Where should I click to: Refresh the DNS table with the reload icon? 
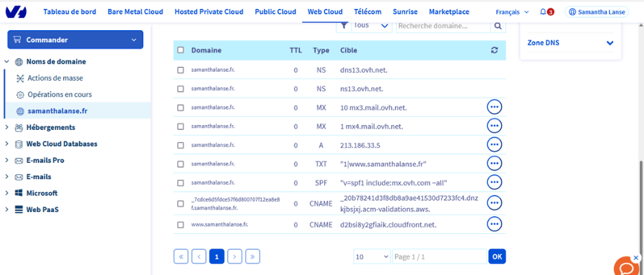[x=495, y=50]
